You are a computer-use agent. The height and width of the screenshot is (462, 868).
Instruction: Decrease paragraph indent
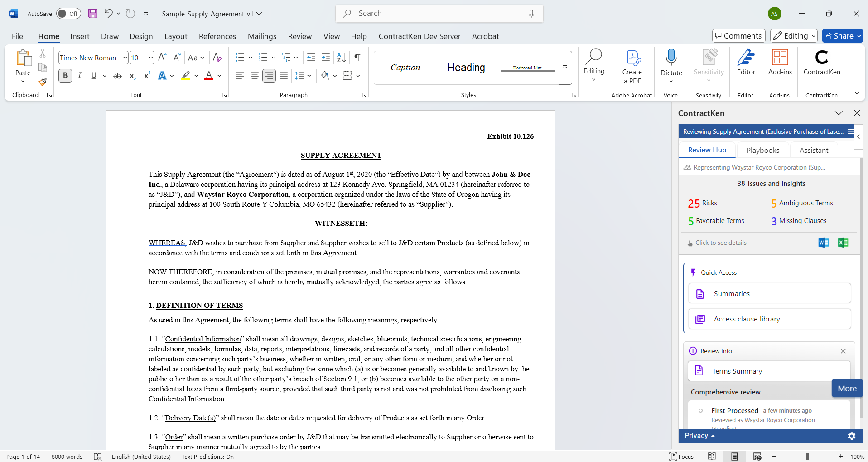311,58
